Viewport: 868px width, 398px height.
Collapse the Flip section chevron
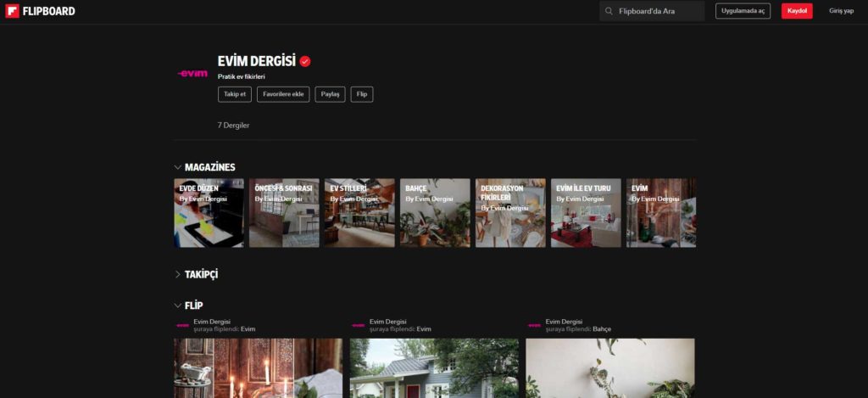point(178,306)
